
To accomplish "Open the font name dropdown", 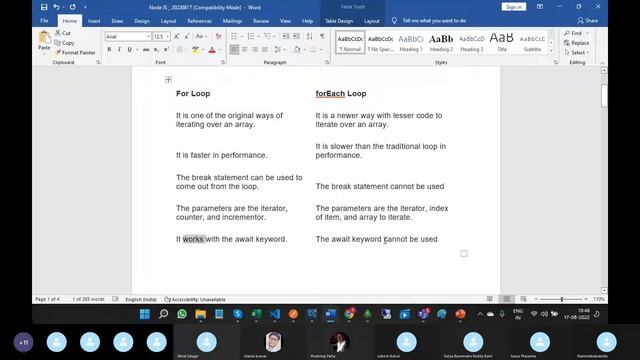I will tap(148, 36).
